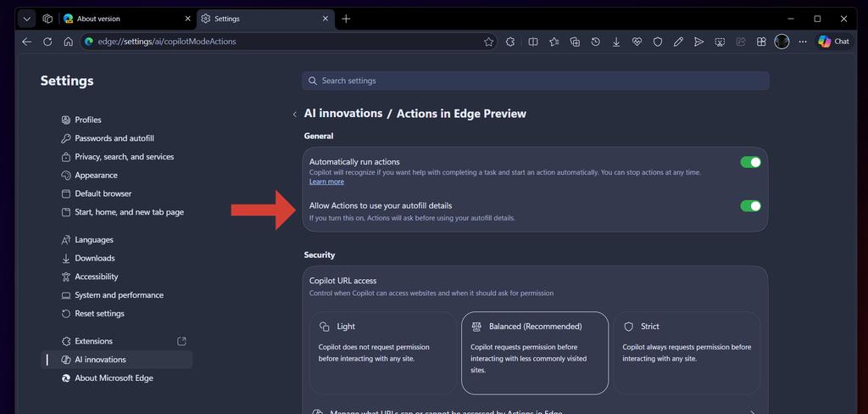
Task: Open the pencil Draw tool icon
Action: (x=678, y=42)
